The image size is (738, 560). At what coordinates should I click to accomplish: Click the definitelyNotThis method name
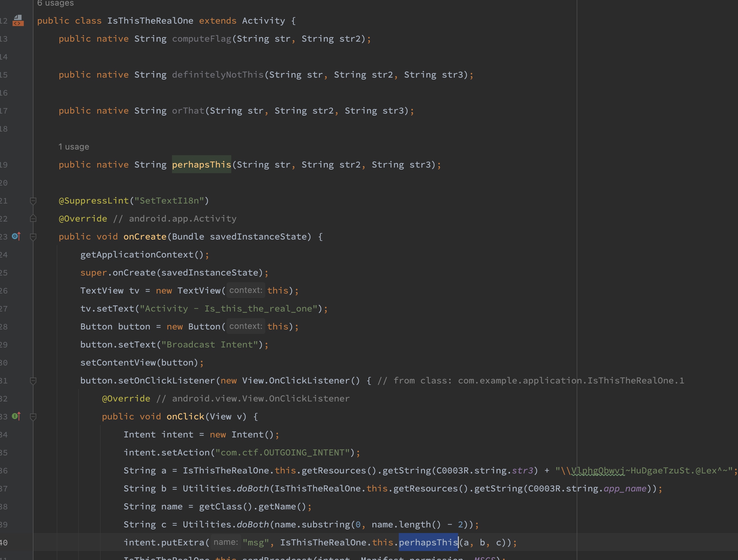click(x=218, y=75)
